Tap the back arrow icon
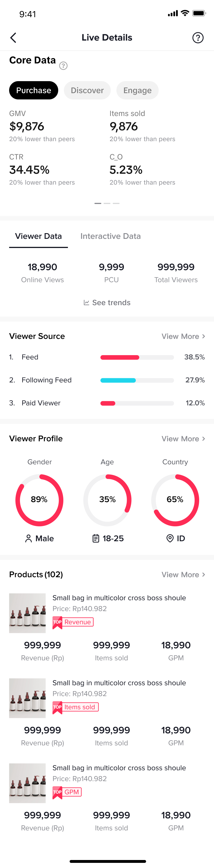This screenshot has height=868, width=214. pyautogui.click(x=13, y=38)
